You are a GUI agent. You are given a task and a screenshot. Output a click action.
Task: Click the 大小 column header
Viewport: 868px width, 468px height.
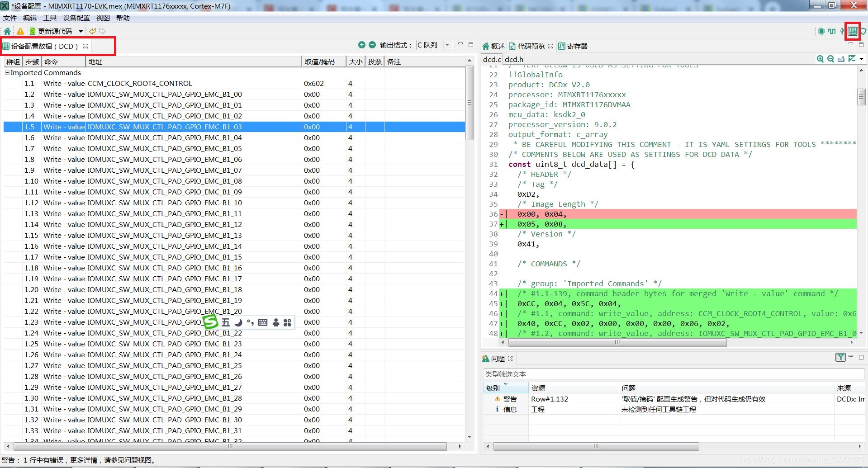356,62
